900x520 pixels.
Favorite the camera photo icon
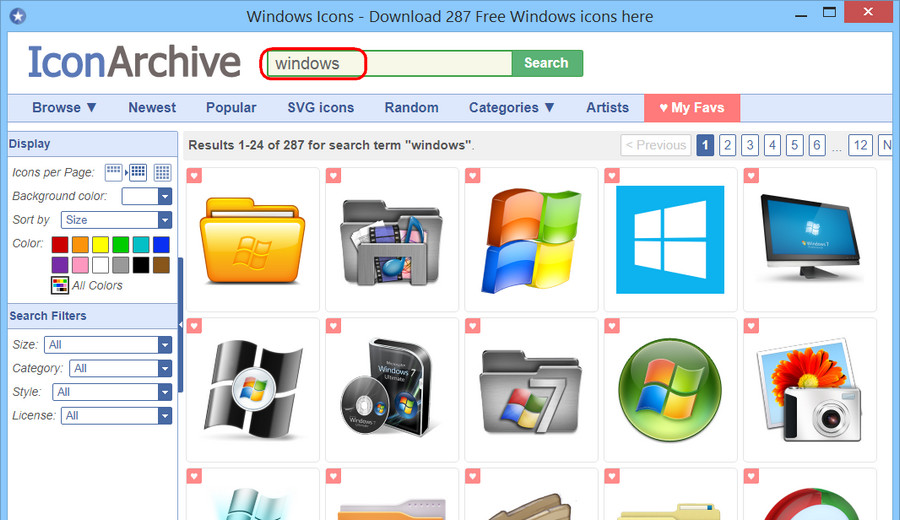click(x=751, y=326)
